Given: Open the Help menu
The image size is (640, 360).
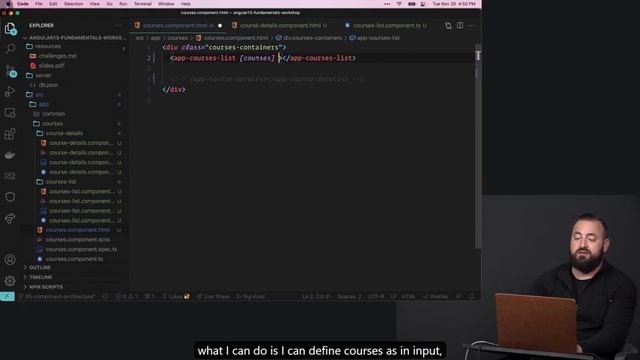Looking at the screenshot, I should tap(186, 4).
